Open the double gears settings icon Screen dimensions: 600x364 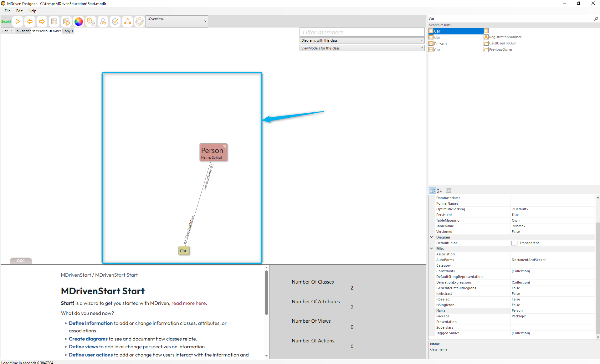(x=91, y=22)
